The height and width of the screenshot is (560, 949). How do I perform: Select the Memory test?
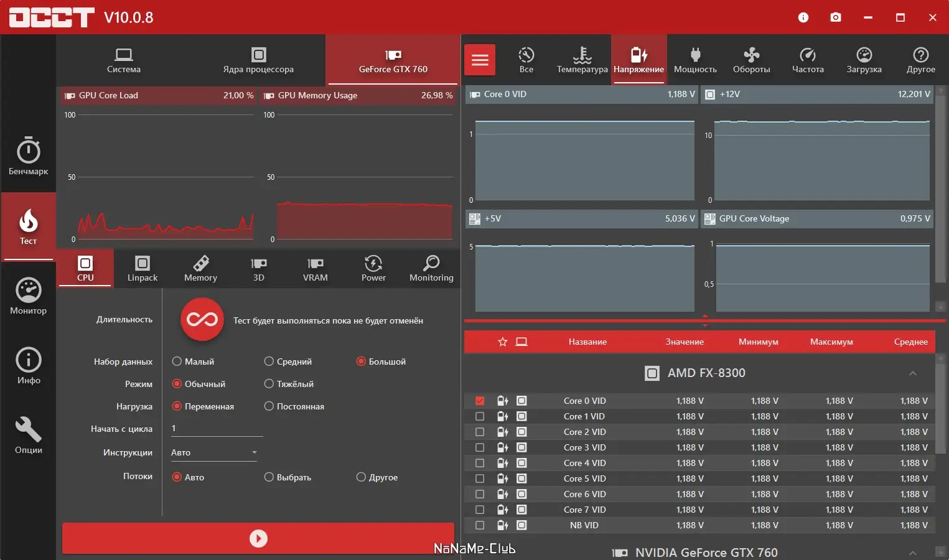click(200, 269)
